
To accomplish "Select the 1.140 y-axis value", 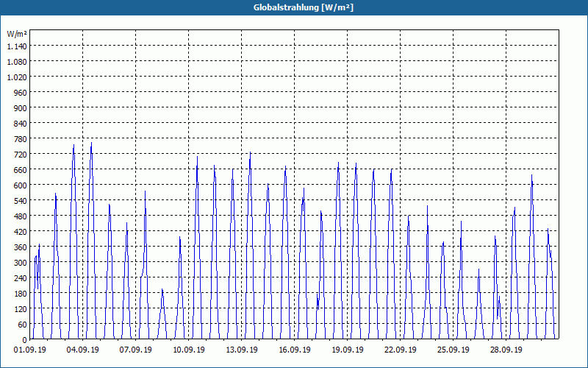I will 17,46.
